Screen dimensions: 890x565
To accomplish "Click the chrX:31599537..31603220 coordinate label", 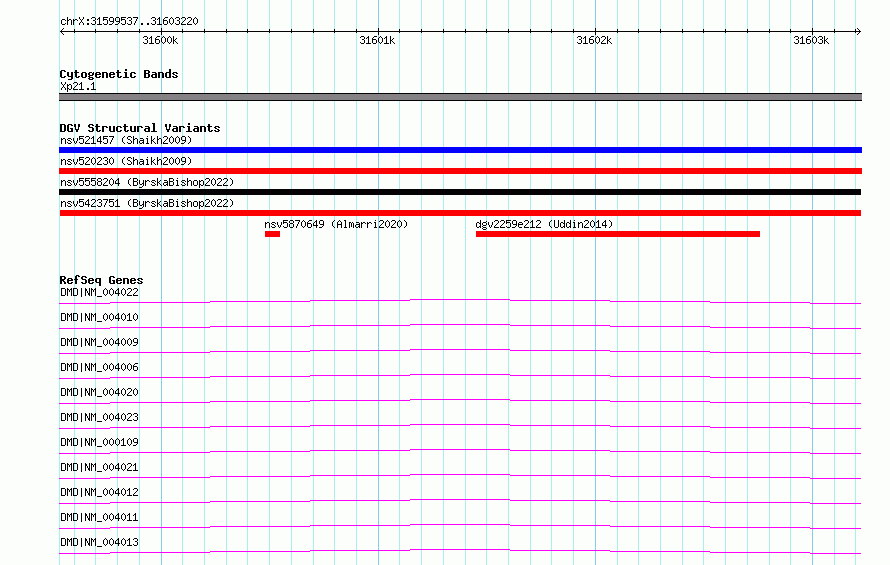I will [129, 21].
